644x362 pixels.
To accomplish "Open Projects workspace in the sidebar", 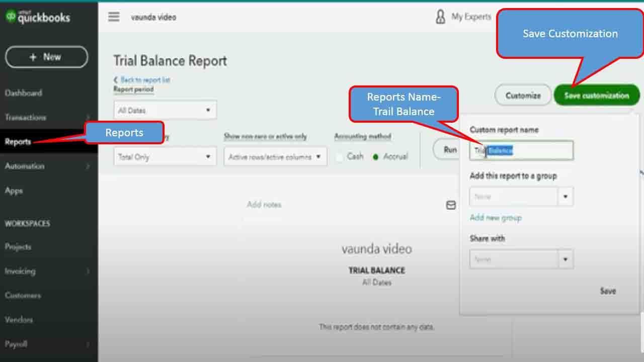I will coord(18,247).
